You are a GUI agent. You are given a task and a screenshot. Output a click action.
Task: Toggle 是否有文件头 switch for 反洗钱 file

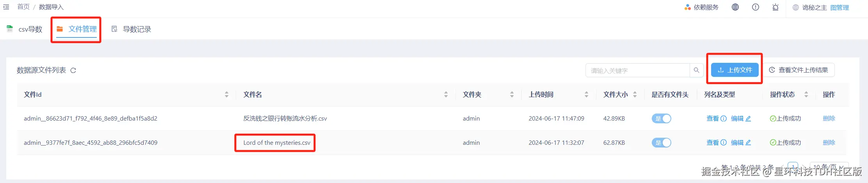(x=661, y=119)
